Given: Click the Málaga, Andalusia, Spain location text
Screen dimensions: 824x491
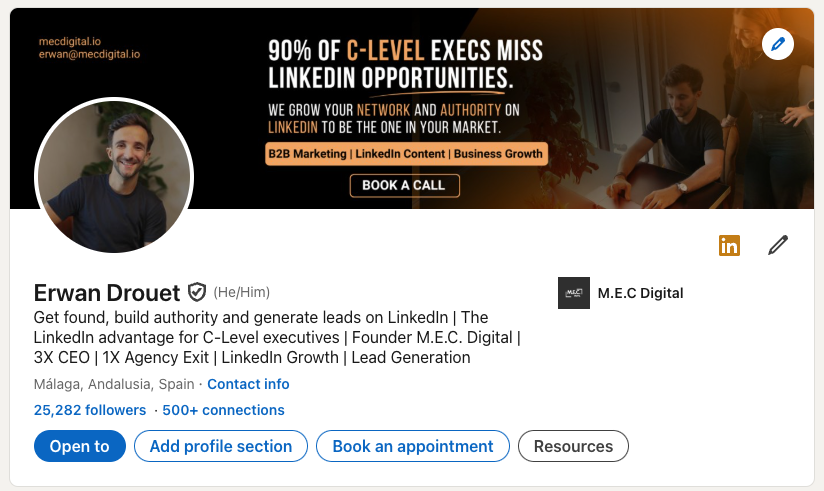Looking at the screenshot, I should point(113,384).
